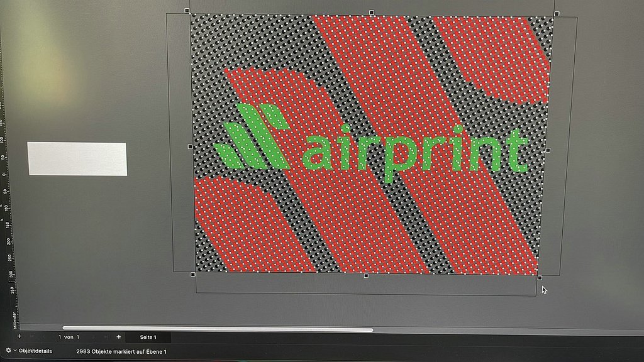The image size is (644, 362).
Task: Select the bottom-center selection handle
Action: 366,275
